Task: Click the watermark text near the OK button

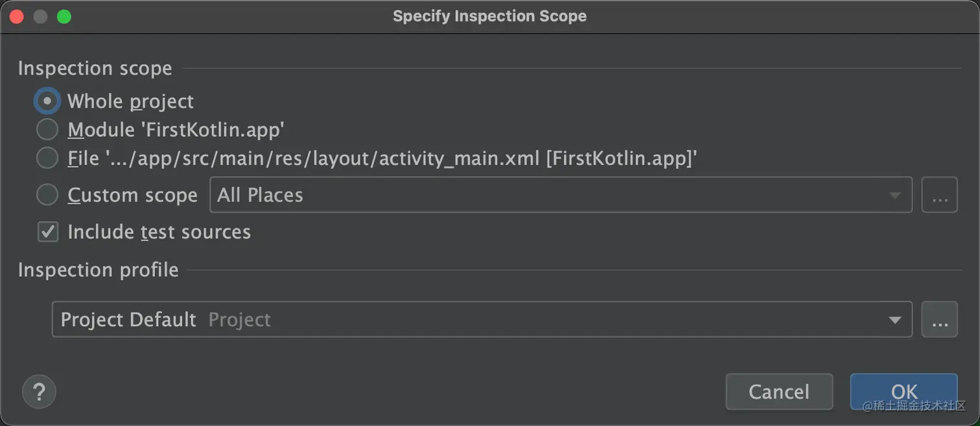Action: [914, 406]
